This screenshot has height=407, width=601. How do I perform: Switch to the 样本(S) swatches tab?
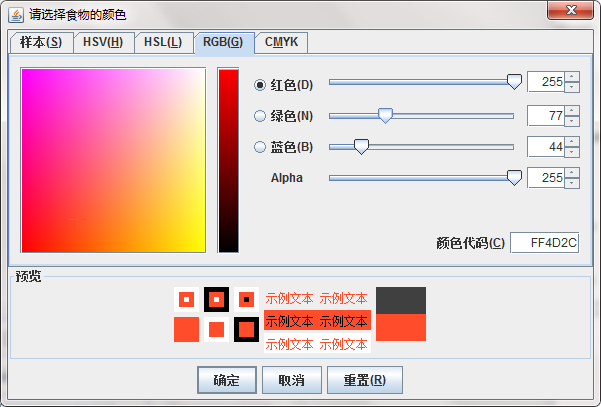tap(41, 42)
